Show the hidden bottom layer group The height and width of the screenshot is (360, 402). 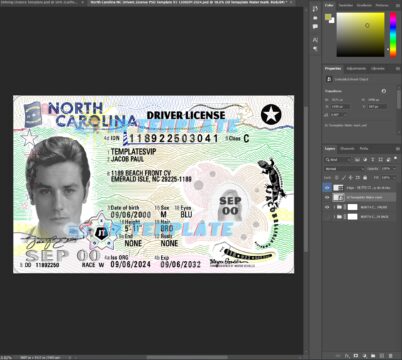click(x=327, y=217)
